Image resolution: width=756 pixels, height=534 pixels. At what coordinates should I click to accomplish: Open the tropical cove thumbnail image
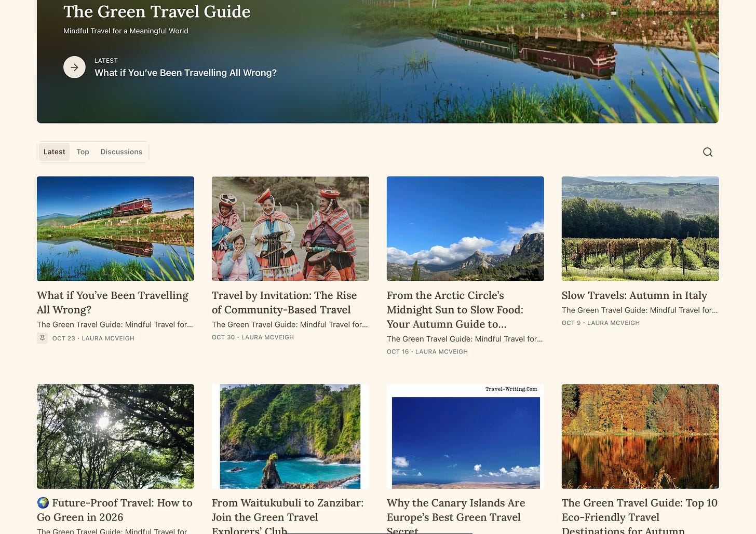290,436
